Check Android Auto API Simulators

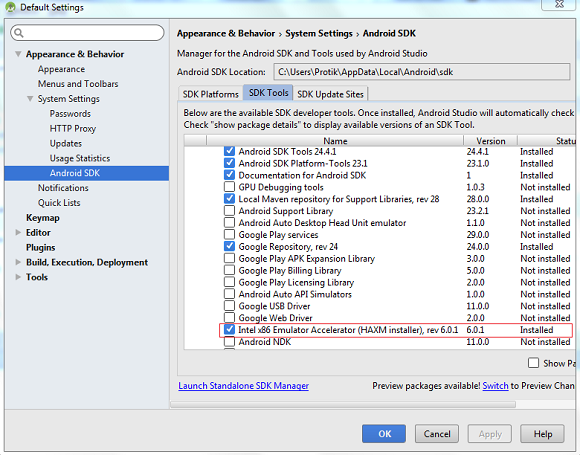point(229,293)
